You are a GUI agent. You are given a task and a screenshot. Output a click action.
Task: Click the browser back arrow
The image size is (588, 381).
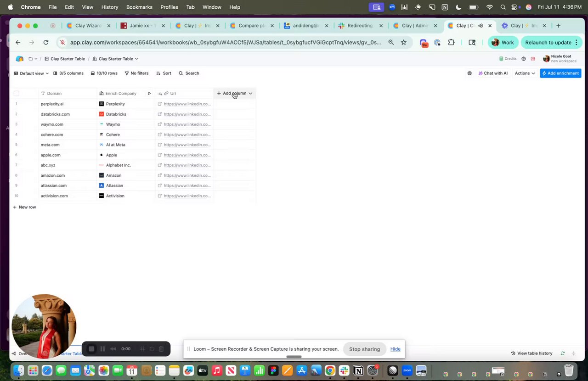pos(18,43)
